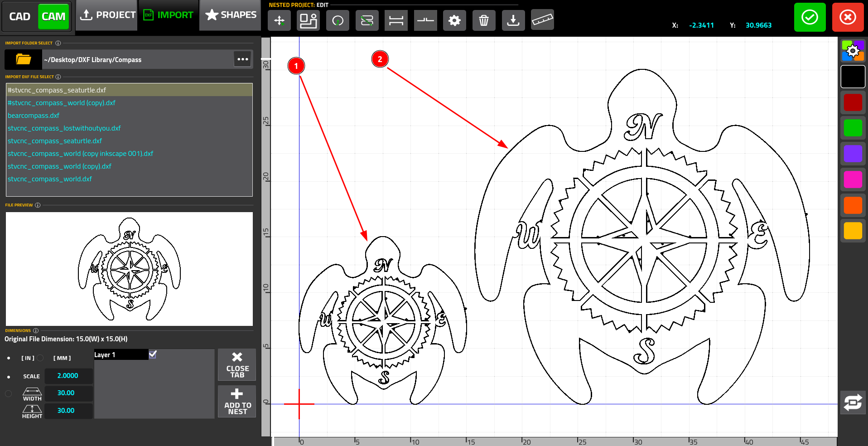
Task: Open the folder path more-options ellipsis
Action: 242,59
